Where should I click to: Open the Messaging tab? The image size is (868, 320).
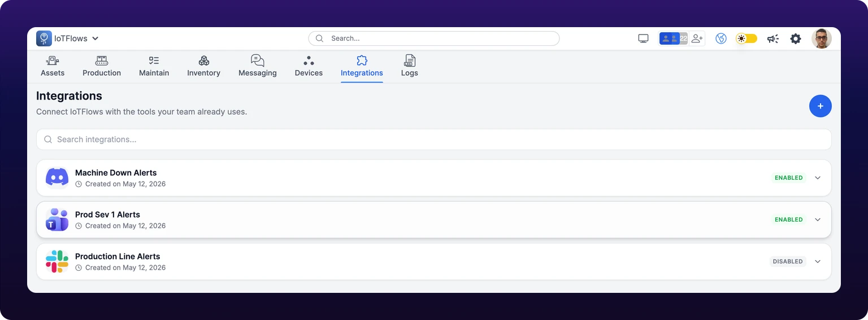[258, 66]
